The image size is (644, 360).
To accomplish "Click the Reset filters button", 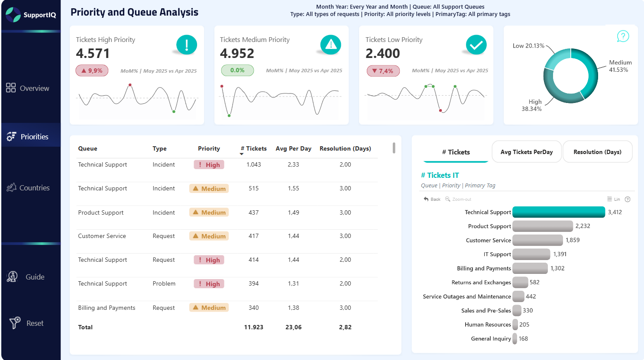I will (x=27, y=323).
